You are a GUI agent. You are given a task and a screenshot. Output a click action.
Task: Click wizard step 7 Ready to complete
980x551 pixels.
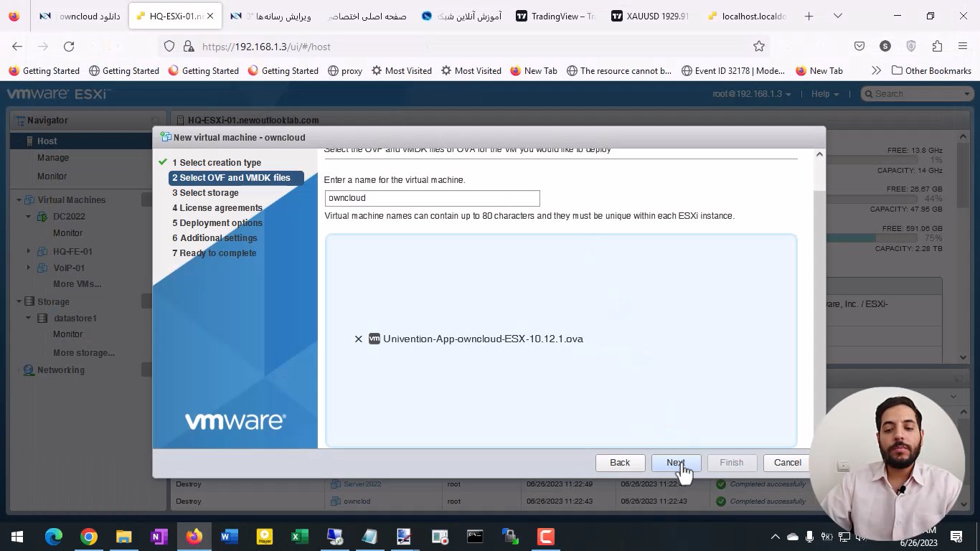[x=214, y=253]
